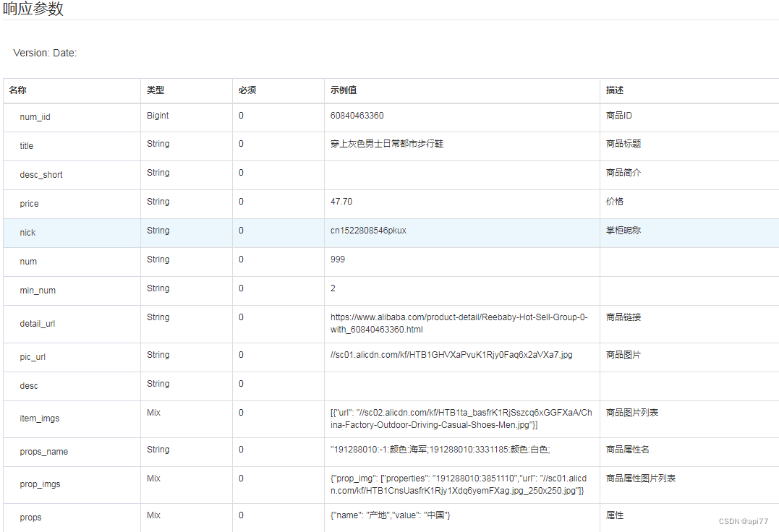Image resolution: width=779 pixels, height=532 pixels.
Task: Click price example value 47.70
Action: coord(341,202)
